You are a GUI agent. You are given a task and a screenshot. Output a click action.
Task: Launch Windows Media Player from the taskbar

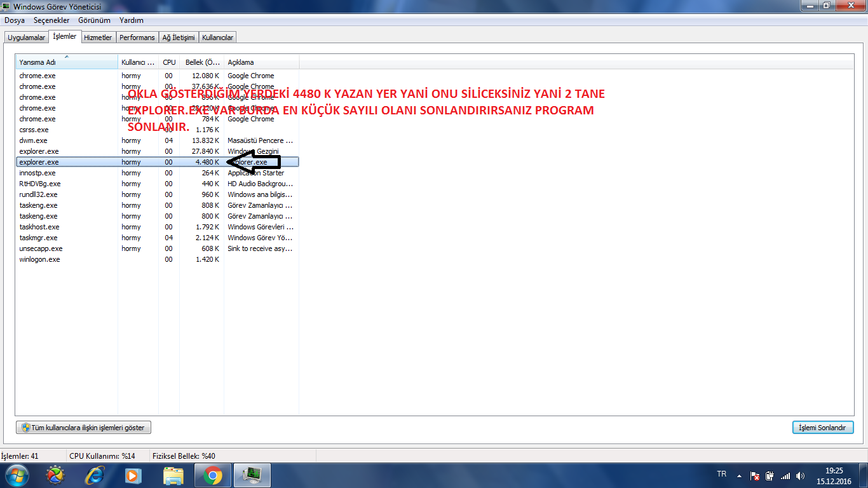pos(133,475)
